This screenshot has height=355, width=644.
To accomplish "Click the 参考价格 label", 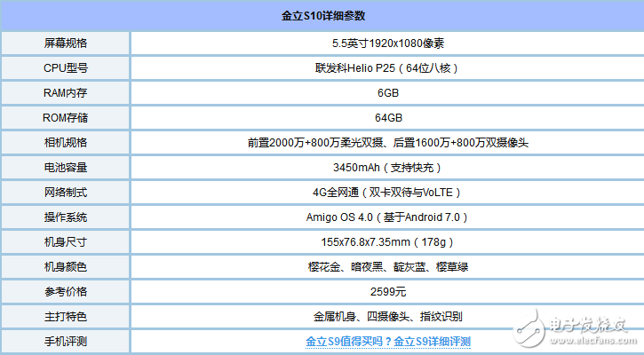I will [66, 292].
